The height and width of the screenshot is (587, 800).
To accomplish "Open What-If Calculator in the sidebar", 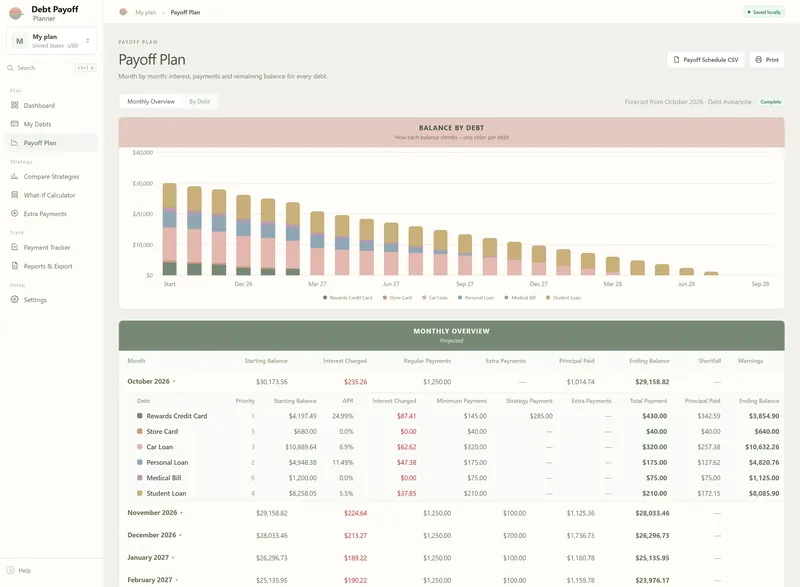I will (x=51, y=195).
